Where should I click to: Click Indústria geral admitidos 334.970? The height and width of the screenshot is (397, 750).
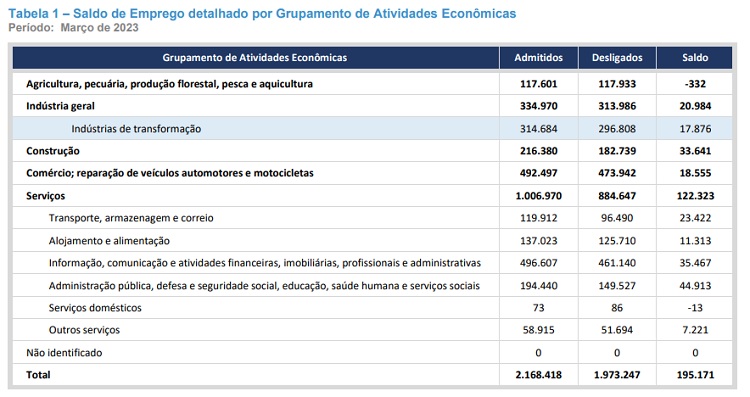click(x=539, y=106)
